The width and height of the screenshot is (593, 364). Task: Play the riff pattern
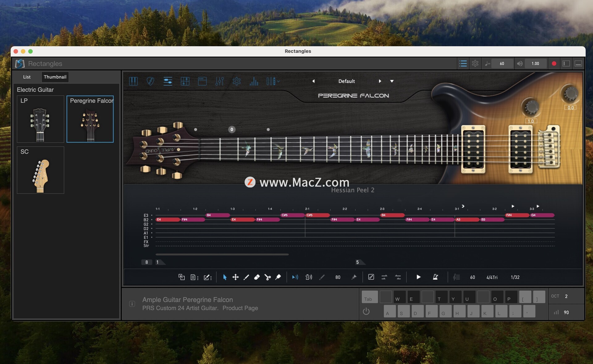click(x=418, y=277)
